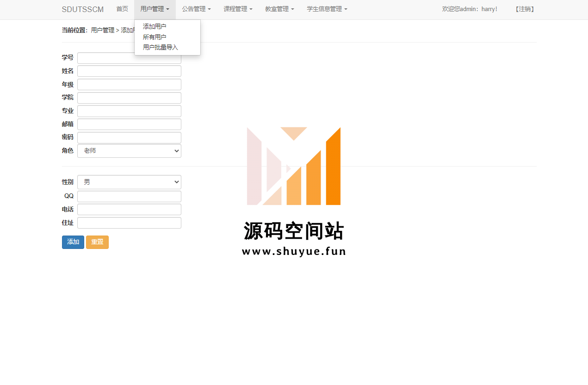Screen dimensions: 588x385
Task: Collapse the 用户管理 dropdown menu
Action: tap(155, 9)
